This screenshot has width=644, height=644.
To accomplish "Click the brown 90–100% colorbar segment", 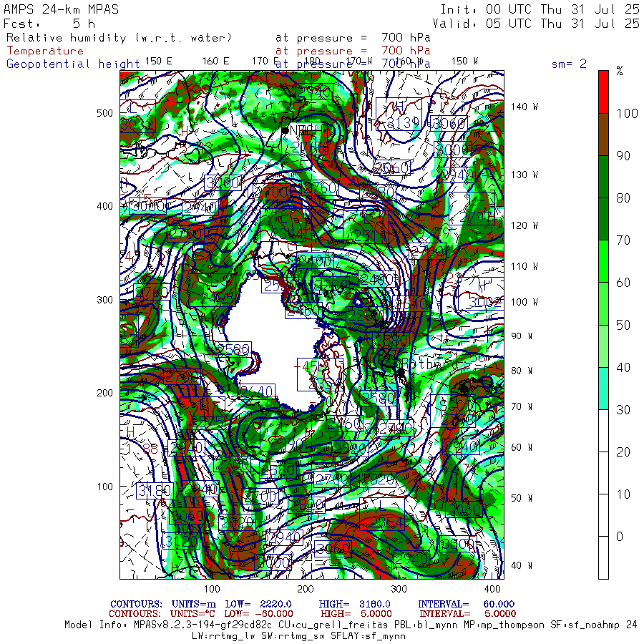I will pos(603,135).
